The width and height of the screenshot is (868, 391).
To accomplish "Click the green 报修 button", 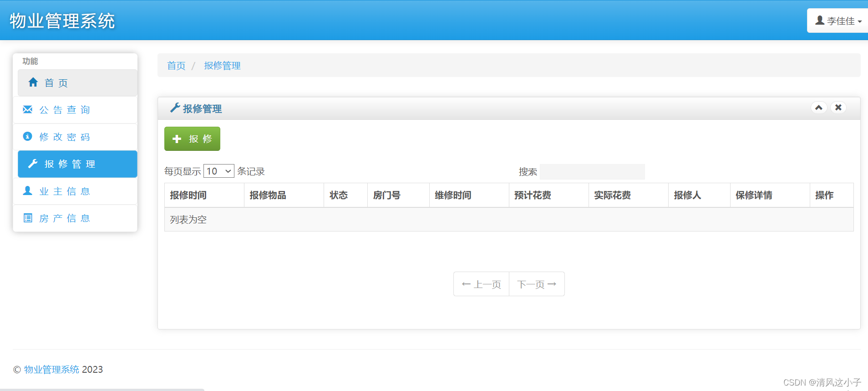I will click(x=192, y=139).
